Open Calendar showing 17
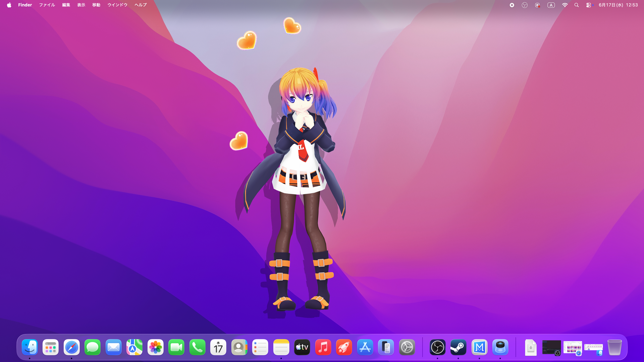This screenshot has height=362, width=644. click(x=218, y=347)
